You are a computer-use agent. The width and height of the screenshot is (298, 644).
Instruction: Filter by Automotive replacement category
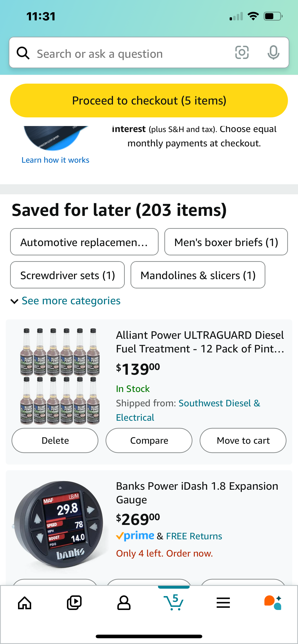[84, 242]
